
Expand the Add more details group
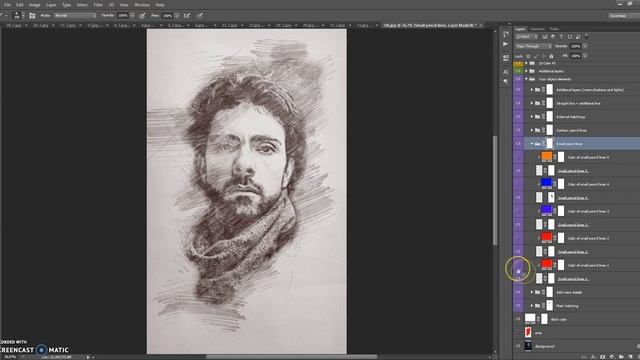tap(531, 292)
